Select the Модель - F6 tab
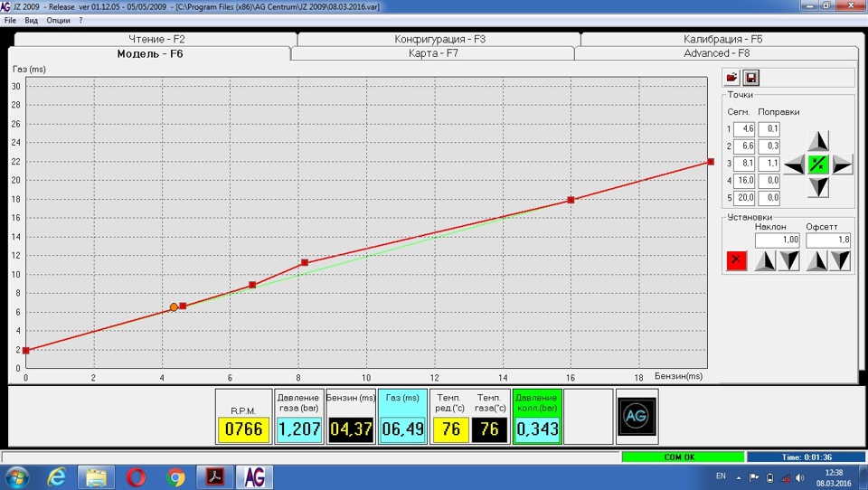This screenshot has height=490, width=868. click(x=149, y=53)
